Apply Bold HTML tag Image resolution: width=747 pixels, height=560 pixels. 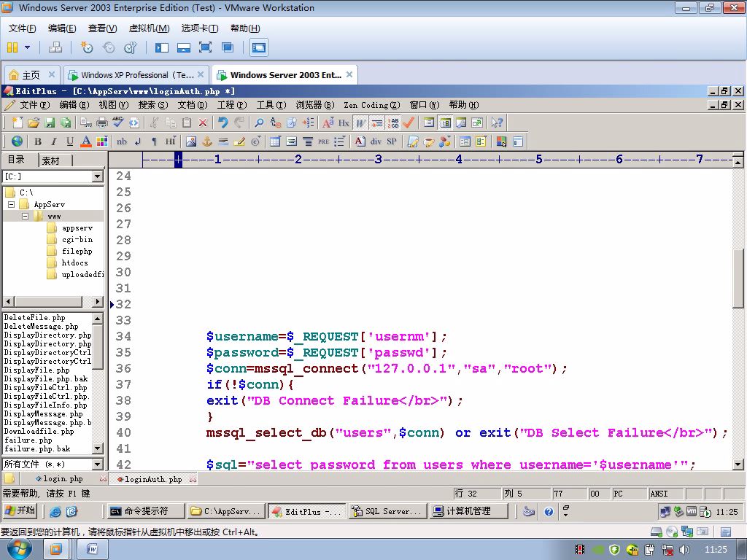click(x=38, y=141)
